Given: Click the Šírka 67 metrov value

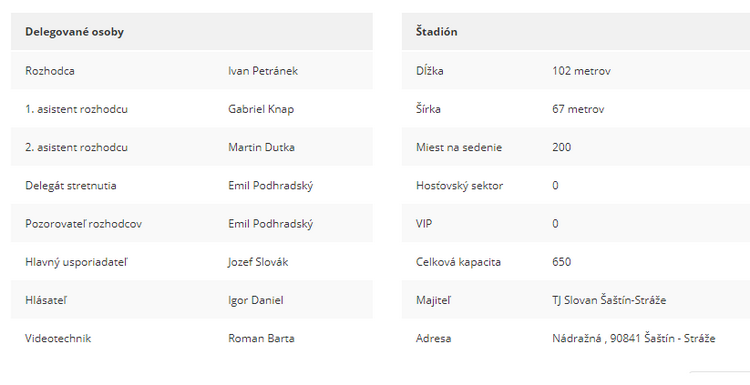Looking at the screenshot, I should 578,109.
